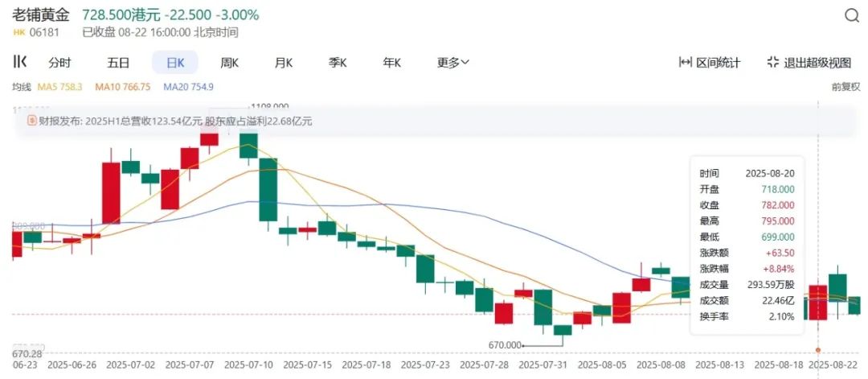Switch to the 分时 intraday tab
868x379 pixels.
click(59, 63)
